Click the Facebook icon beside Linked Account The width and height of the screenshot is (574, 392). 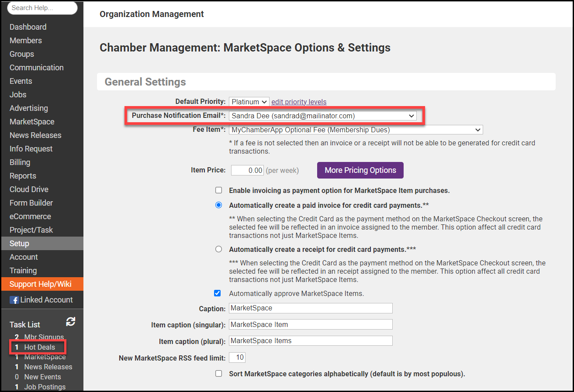pos(14,300)
